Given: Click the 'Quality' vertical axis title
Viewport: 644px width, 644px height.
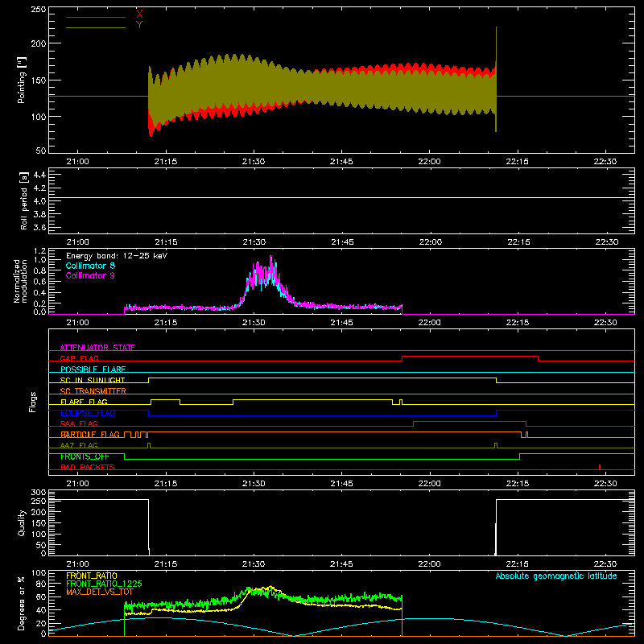Looking at the screenshot, I should [x=22, y=522].
